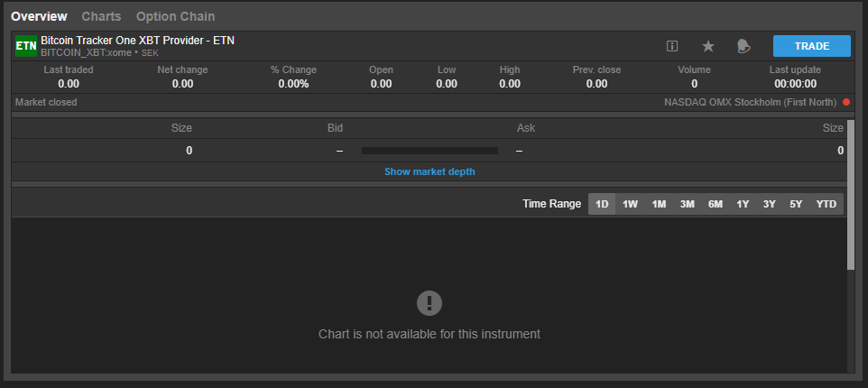868x388 pixels.
Task: Select the 1W time range
Action: pos(630,204)
